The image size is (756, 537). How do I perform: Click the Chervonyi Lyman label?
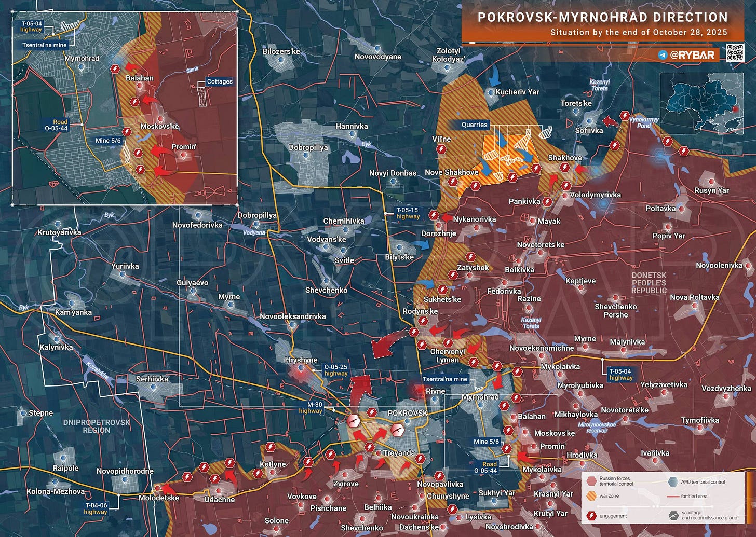(x=448, y=356)
